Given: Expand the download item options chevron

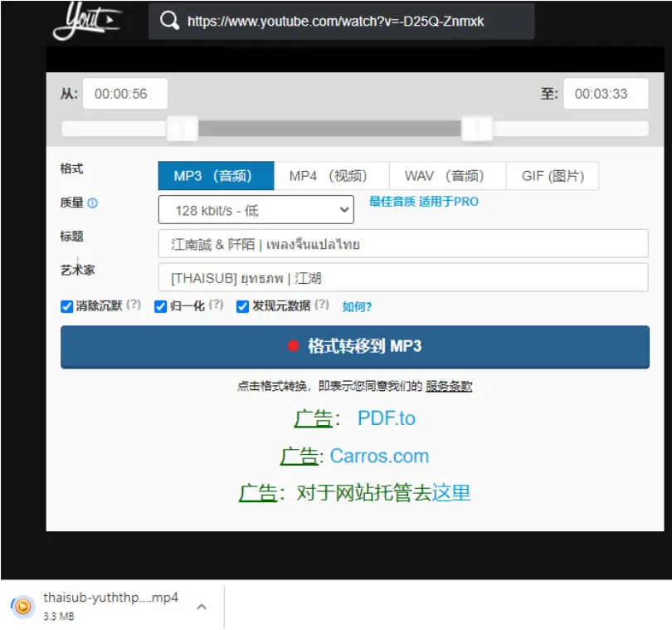Looking at the screenshot, I should 202,607.
